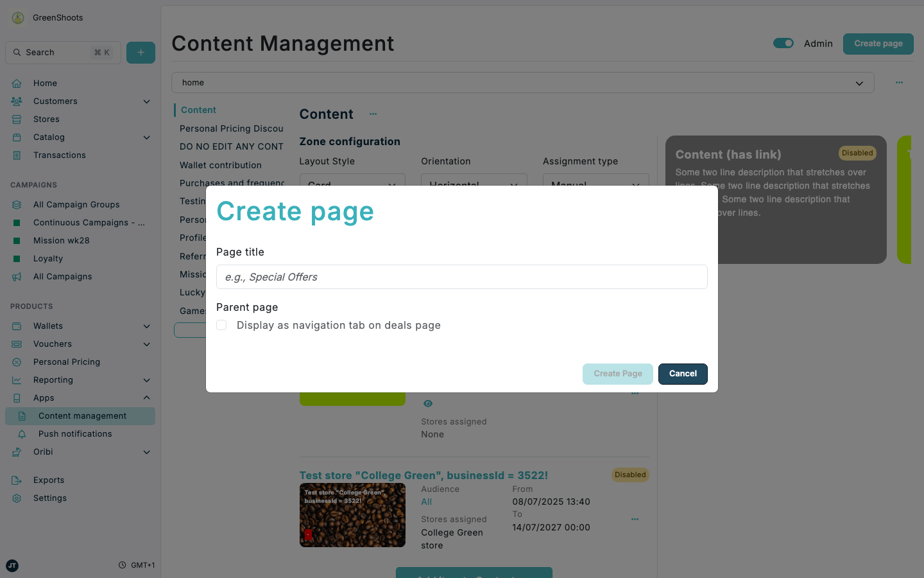The image size is (924, 578).
Task: Collapse the Apps sidebar section
Action: click(x=146, y=398)
